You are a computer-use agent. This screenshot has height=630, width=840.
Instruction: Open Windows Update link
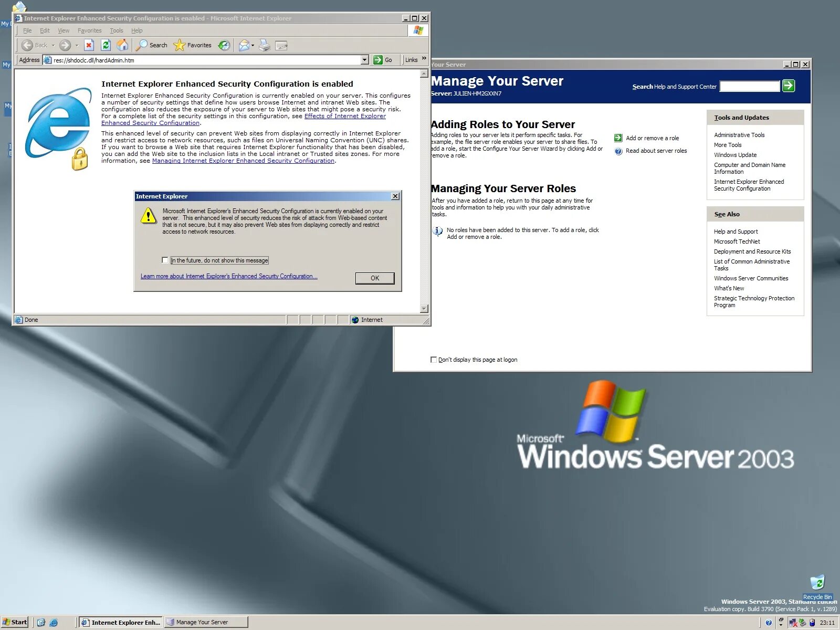[735, 155]
